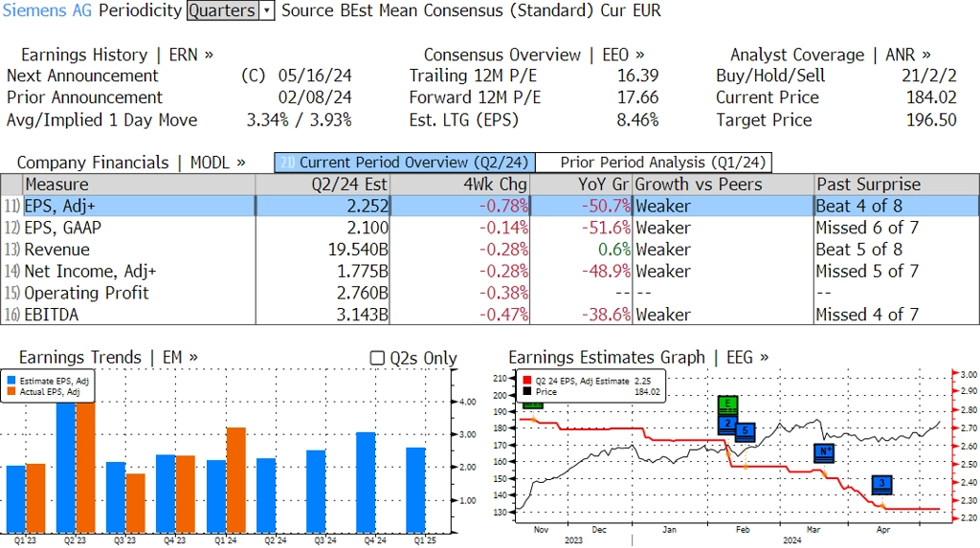Click the Measure column header
This screenshot has width=980, height=548.
click(x=139, y=185)
